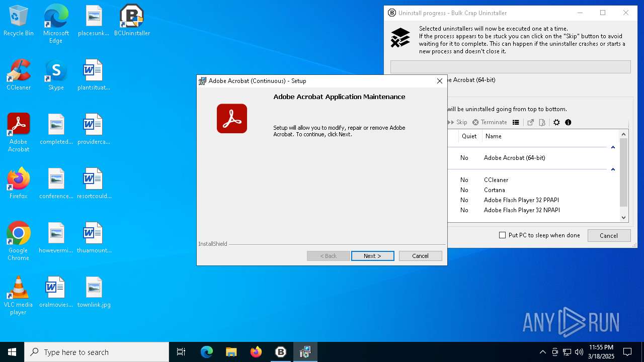Select plantsituat Word document on desktop

coord(94,75)
